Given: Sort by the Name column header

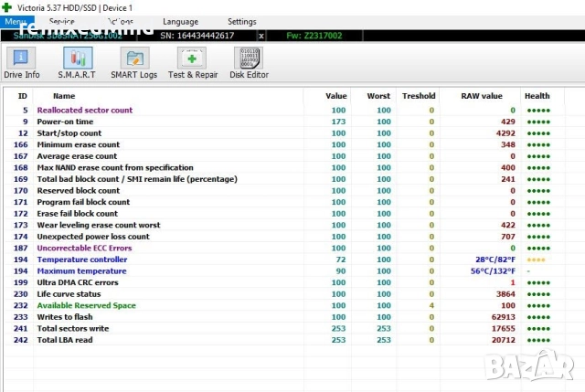Looking at the screenshot, I should coord(64,96).
